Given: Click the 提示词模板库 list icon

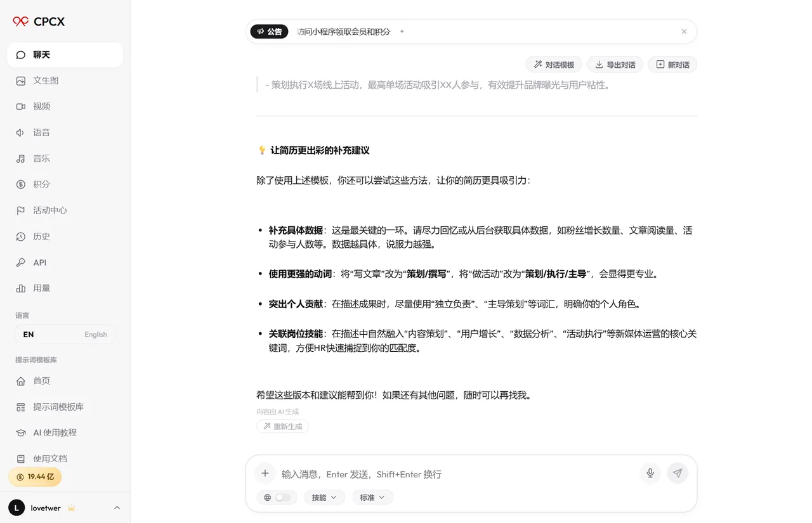Looking at the screenshot, I should [21, 407].
